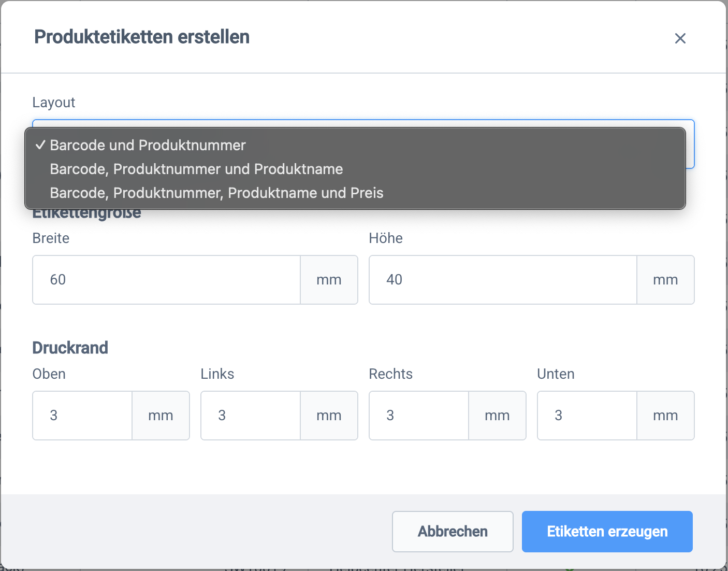Choose "Barcode, Produktnummer und Produktname" layout
Screen dimensions: 728x571
[x=196, y=169]
